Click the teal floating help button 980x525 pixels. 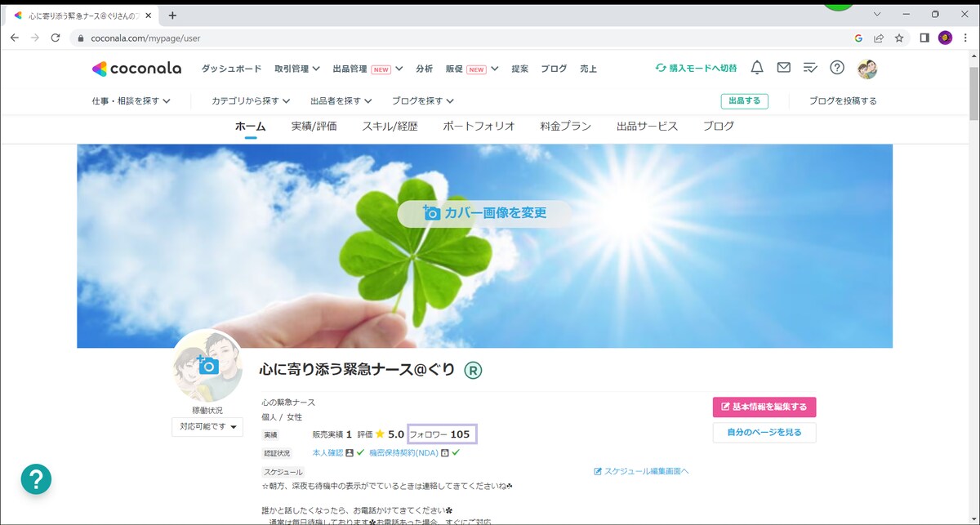click(36, 479)
